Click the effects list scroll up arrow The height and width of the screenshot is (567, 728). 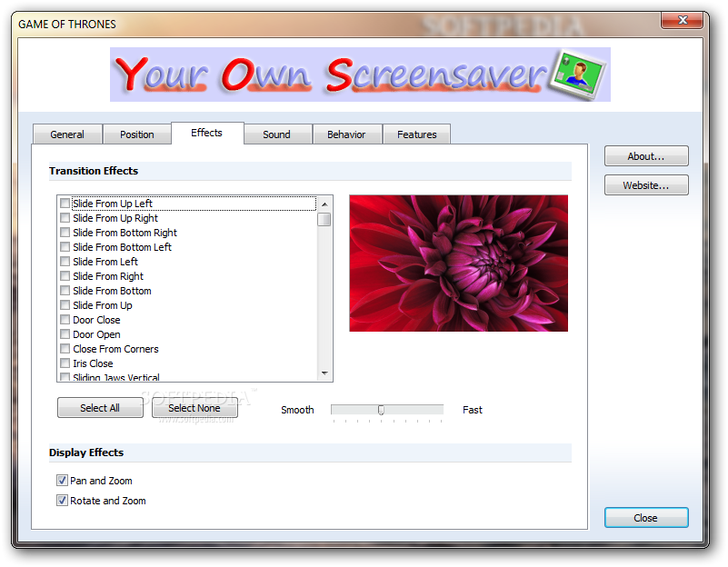tap(324, 204)
